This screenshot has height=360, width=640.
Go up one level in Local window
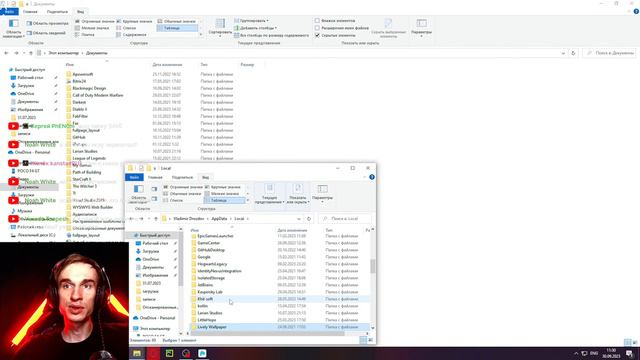(156, 219)
